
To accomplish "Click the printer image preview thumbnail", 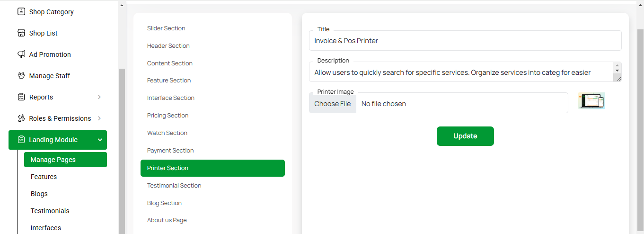I will [x=591, y=101].
